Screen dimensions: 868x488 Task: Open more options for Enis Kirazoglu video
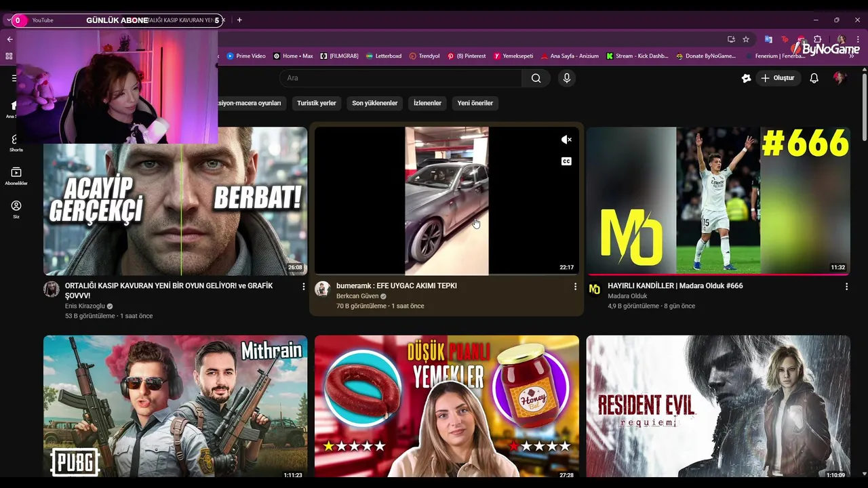(x=303, y=287)
